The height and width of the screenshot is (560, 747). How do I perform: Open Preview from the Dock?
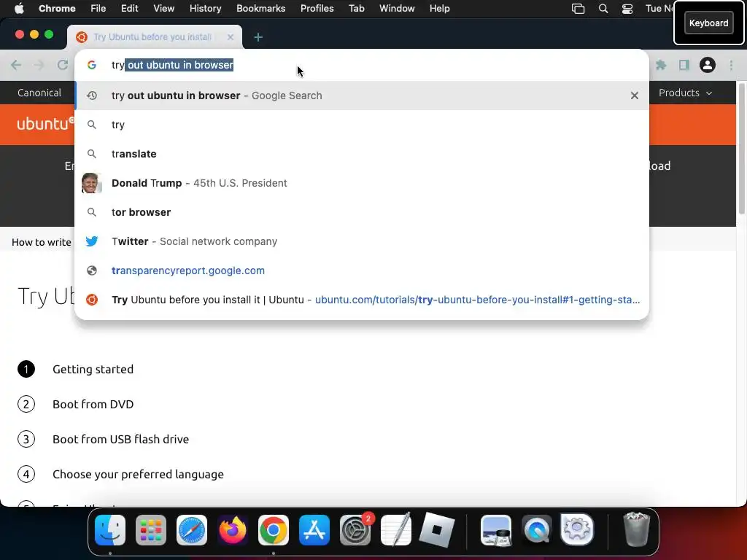coord(496,530)
